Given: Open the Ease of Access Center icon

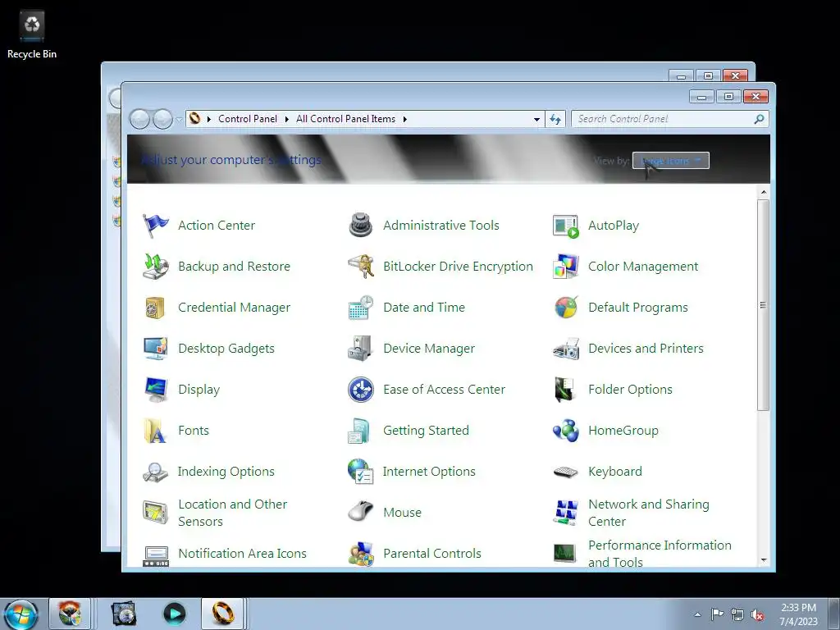Looking at the screenshot, I should pyautogui.click(x=361, y=390).
